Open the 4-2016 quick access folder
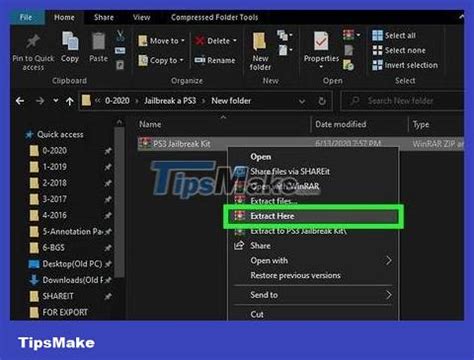Screen dimensions: 474x360 point(55,215)
